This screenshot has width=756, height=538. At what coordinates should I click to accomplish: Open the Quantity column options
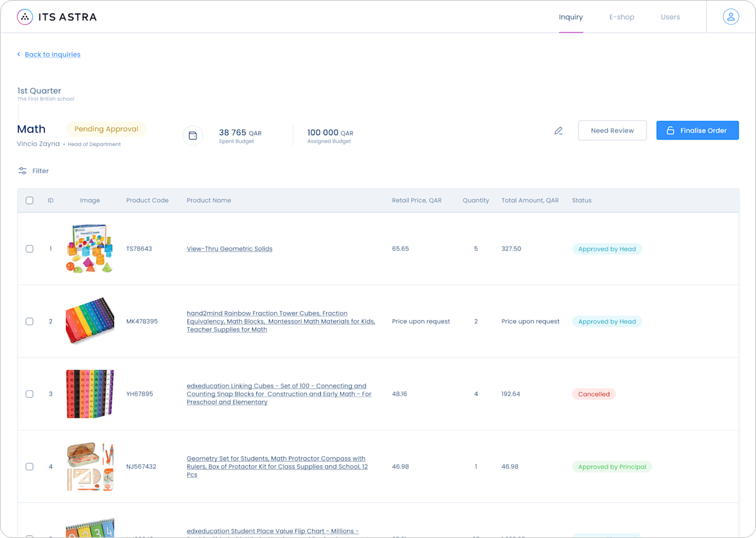[x=476, y=200]
